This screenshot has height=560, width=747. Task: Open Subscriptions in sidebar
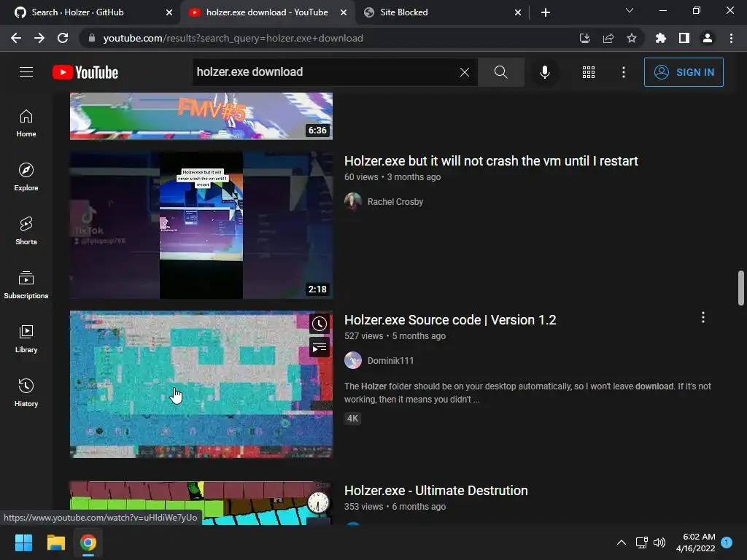point(26,285)
